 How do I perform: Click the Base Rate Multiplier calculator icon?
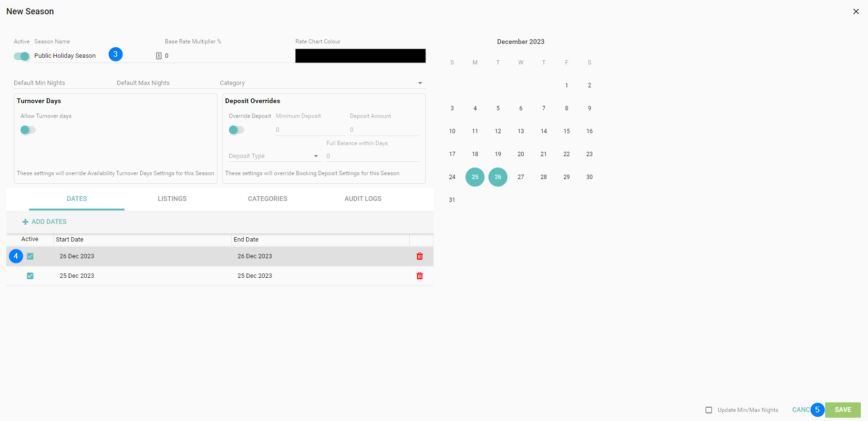159,56
